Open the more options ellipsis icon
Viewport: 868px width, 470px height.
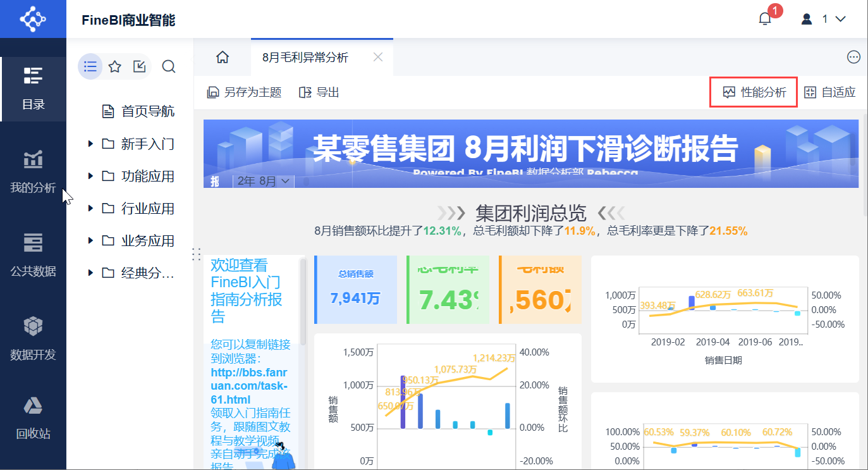[x=853, y=58]
